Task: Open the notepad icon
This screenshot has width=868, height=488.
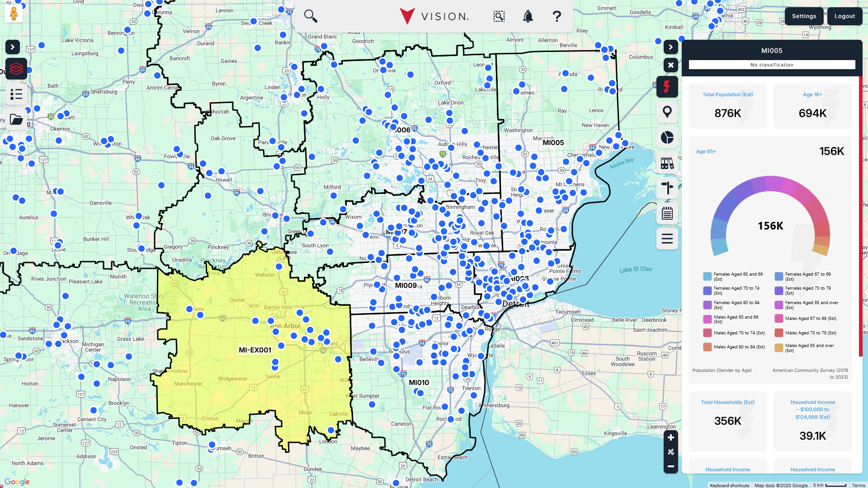Action: click(667, 213)
